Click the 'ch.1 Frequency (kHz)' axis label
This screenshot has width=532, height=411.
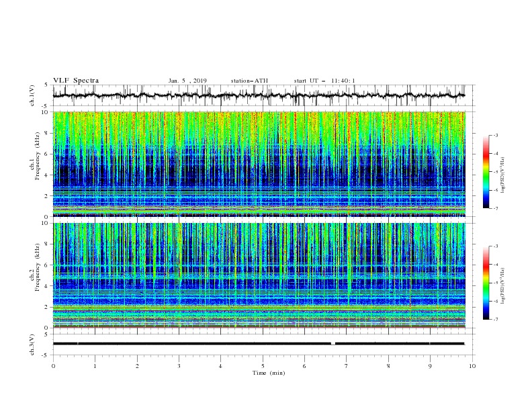click(x=36, y=156)
